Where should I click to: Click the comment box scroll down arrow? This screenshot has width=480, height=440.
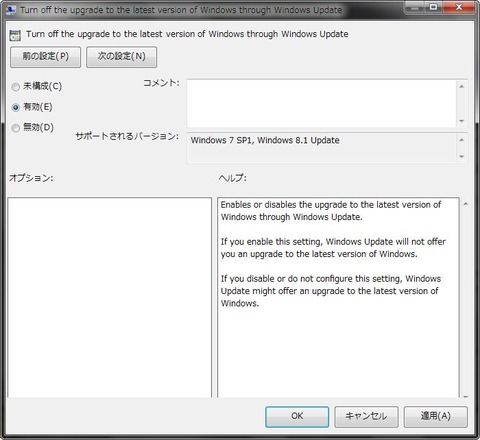click(x=462, y=121)
